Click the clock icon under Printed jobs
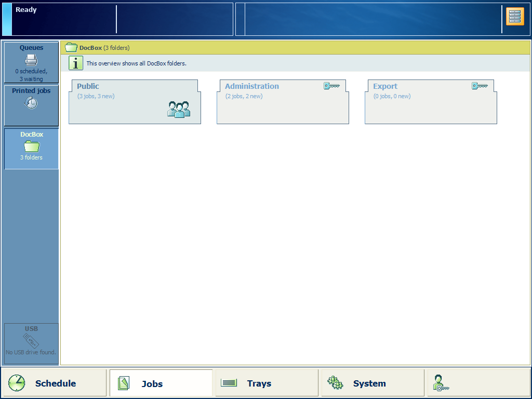The width and height of the screenshot is (532, 399). pyautogui.click(x=31, y=102)
